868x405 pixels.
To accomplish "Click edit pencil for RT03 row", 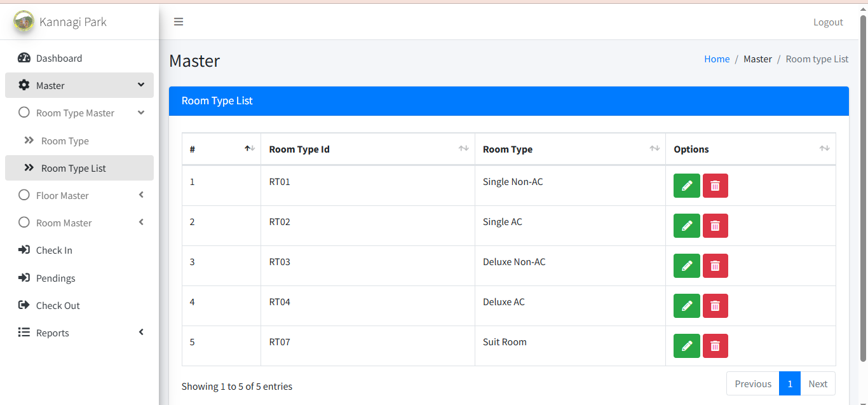I will tap(686, 266).
